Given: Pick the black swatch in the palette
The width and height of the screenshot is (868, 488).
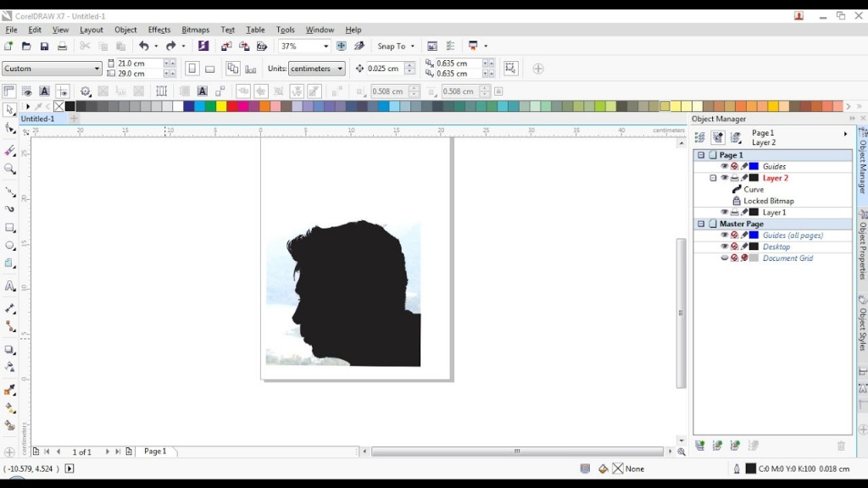Looking at the screenshot, I should (70, 106).
